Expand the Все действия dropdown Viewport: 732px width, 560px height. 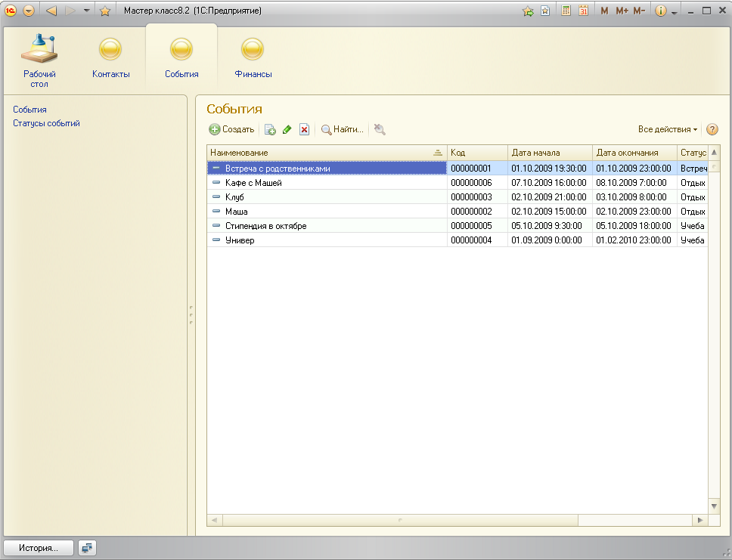click(668, 130)
